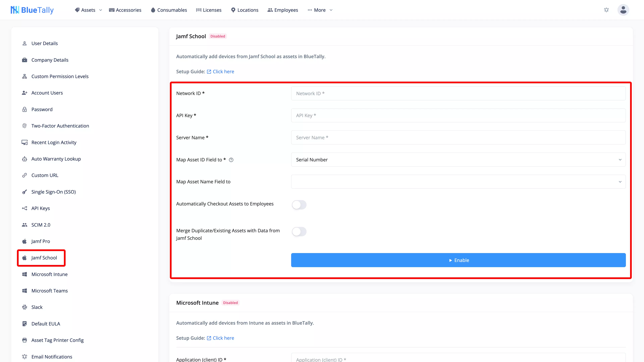Viewport: 644px width, 362px height.
Task: Open Consumables in the top navigation
Action: (169, 10)
